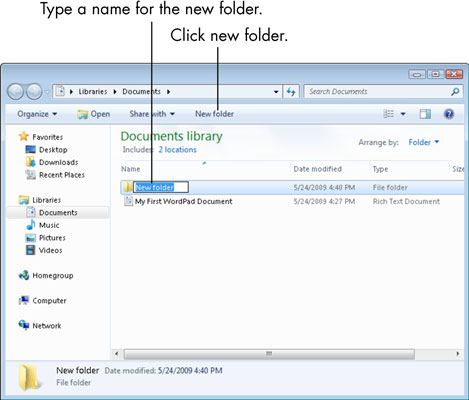
Task: Refresh the Documents address bar location
Action: point(291,92)
